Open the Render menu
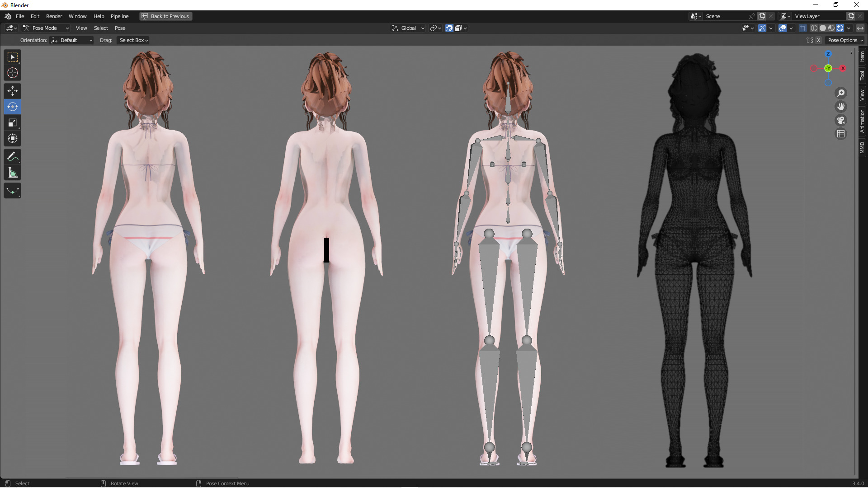Image resolution: width=868 pixels, height=488 pixels. click(54, 16)
